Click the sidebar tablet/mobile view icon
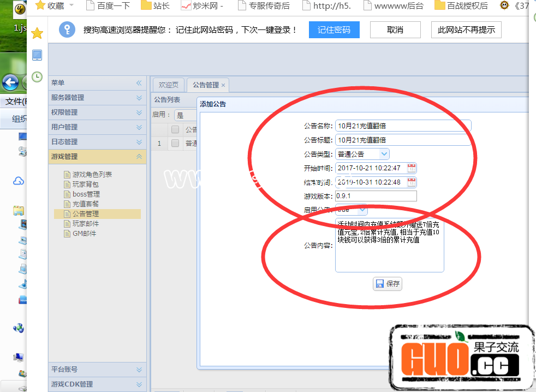 point(37,55)
